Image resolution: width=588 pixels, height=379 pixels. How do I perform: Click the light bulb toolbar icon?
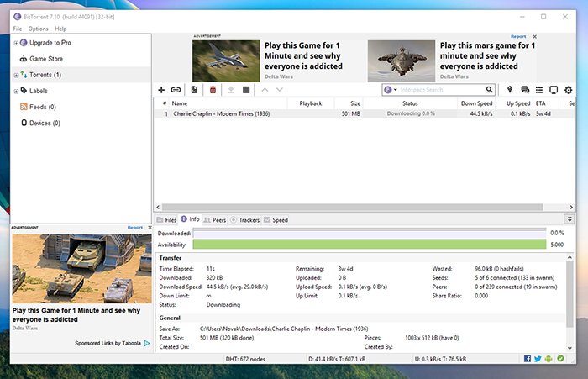coord(510,90)
